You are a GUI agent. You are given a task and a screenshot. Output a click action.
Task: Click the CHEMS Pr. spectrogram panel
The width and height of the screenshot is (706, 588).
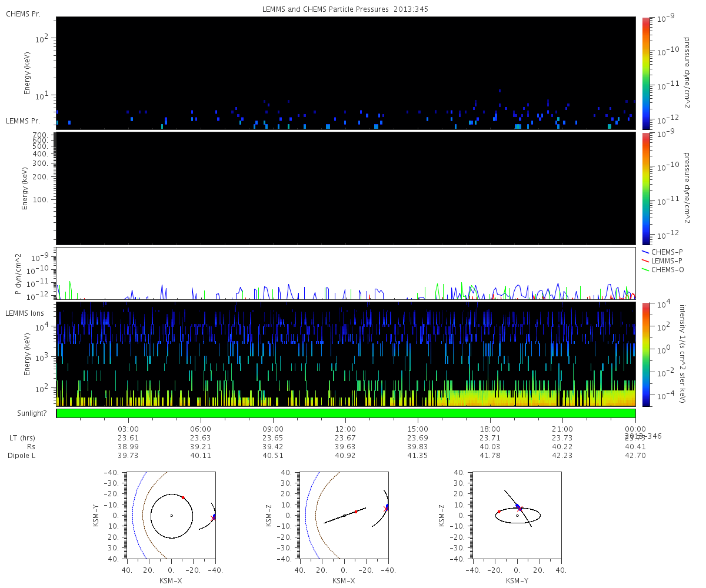coord(345,73)
